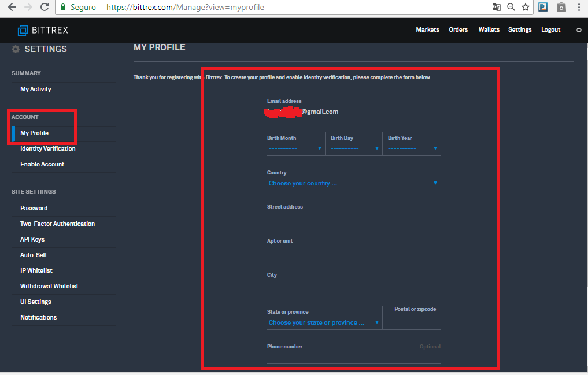This screenshot has width=588, height=375.
Task: Open UI Settings page
Action: tap(36, 302)
